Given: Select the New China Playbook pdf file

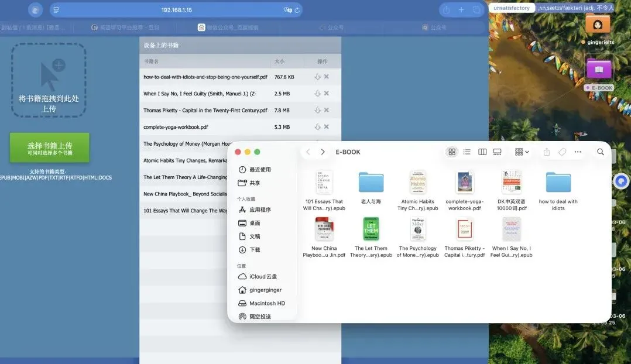Looking at the screenshot, I should pos(324,238).
